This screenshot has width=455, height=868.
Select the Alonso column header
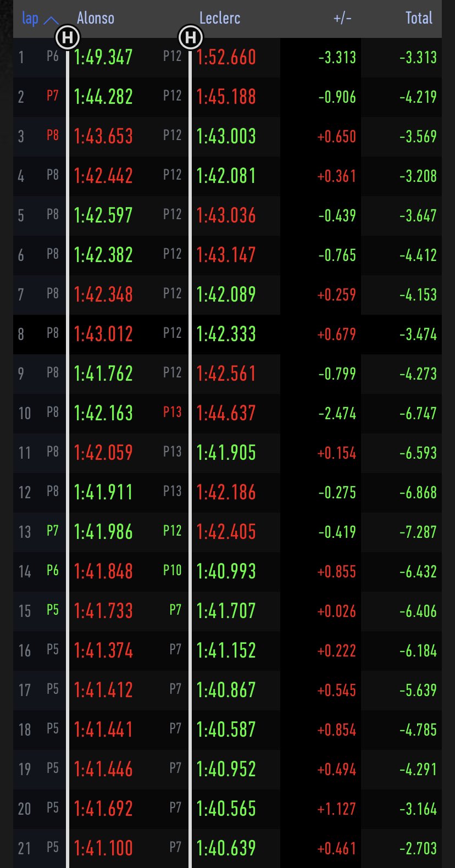[96, 18]
